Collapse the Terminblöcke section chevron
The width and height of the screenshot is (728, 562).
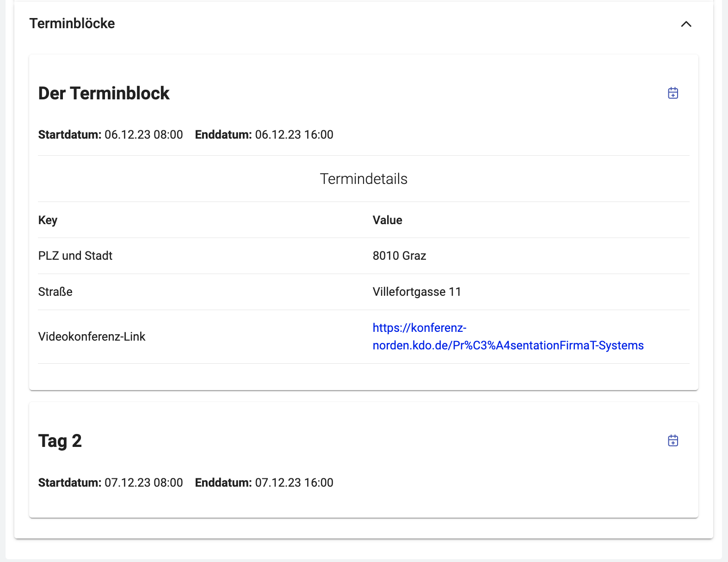(x=686, y=24)
